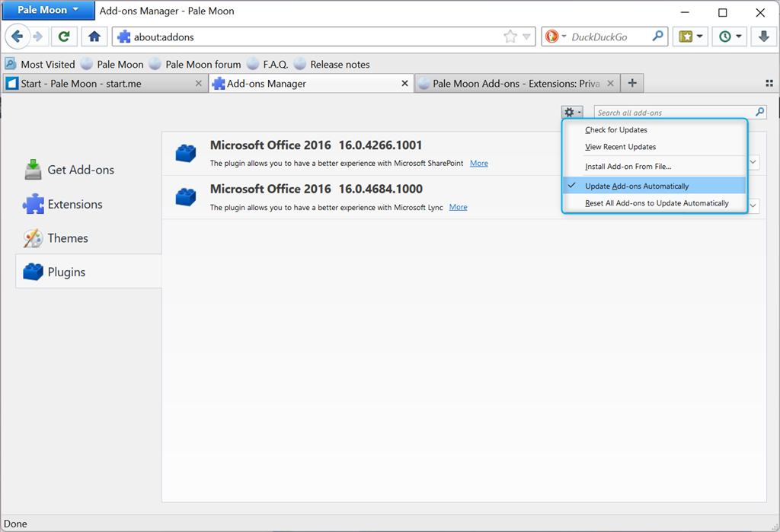Screen dimensions: 780x532
Task: Switch to Pale Moon Add-ons Extensions tab
Action: click(517, 84)
